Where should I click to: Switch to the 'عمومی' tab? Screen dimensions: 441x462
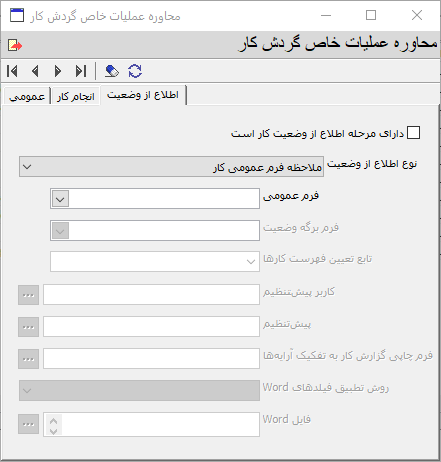(27, 96)
